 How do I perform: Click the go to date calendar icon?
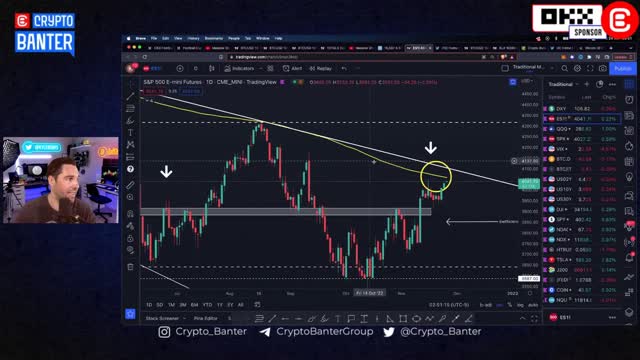pos(257,304)
